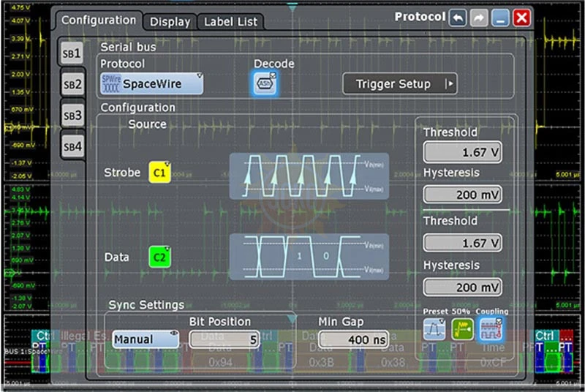Click the Strobe waveform diagram
Viewport: 585px width, 392px height.
coord(309,176)
